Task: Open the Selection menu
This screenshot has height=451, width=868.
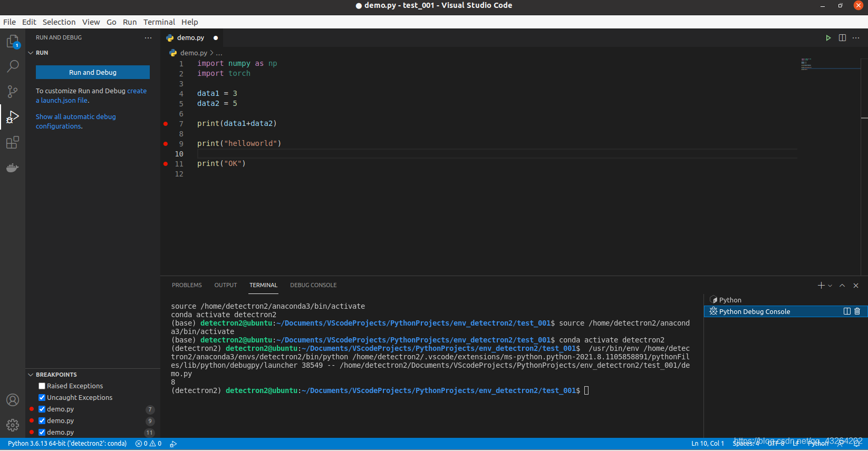Action: click(59, 22)
